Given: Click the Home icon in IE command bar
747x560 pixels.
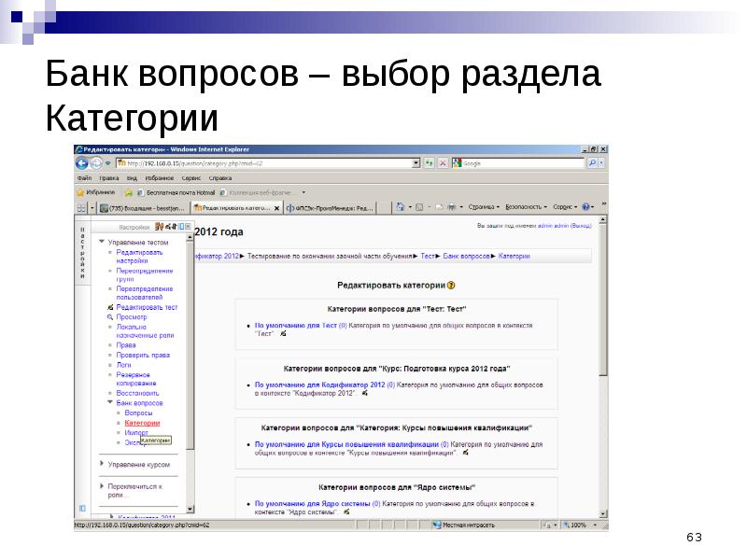Looking at the screenshot, I should click(x=401, y=207).
